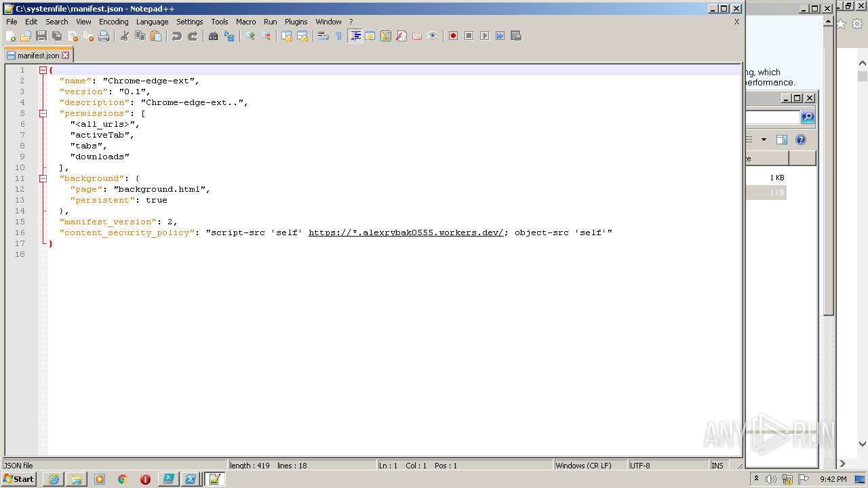868x488 pixels.
Task: Toggle the Explorer preview pane icon
Action: tap(782, 140)
